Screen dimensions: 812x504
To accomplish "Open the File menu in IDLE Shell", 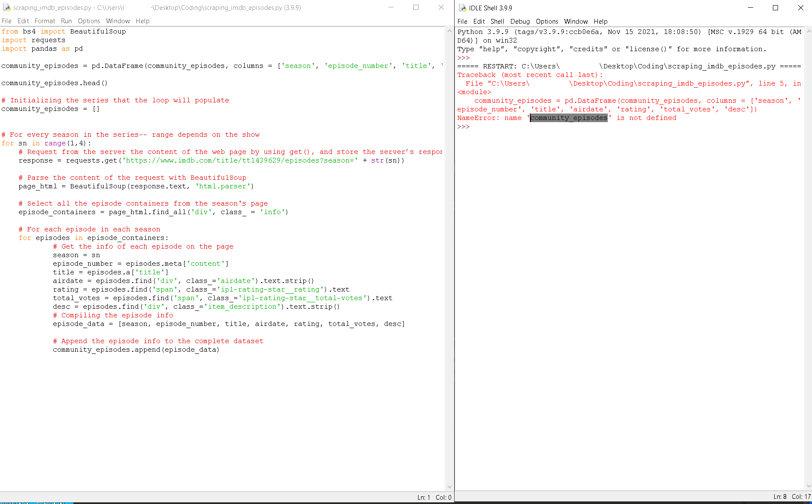I will (462, 22).
